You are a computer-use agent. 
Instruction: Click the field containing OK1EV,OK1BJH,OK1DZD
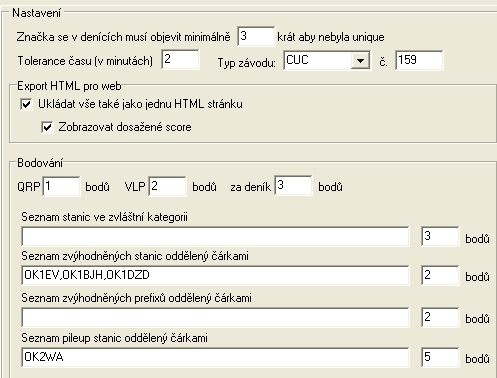tap(215, 275)
